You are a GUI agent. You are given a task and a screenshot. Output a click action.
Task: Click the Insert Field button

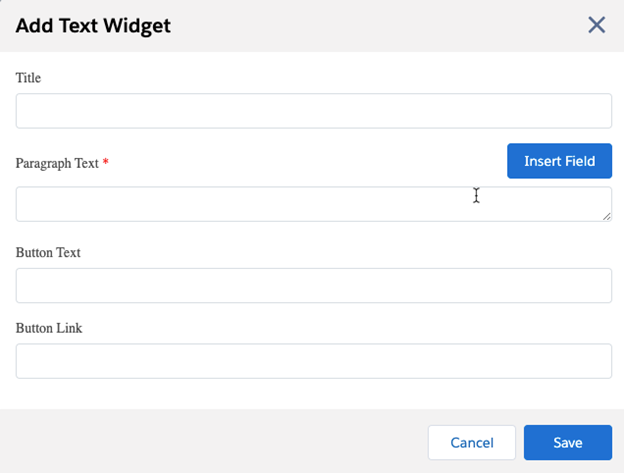click(559, 161)
